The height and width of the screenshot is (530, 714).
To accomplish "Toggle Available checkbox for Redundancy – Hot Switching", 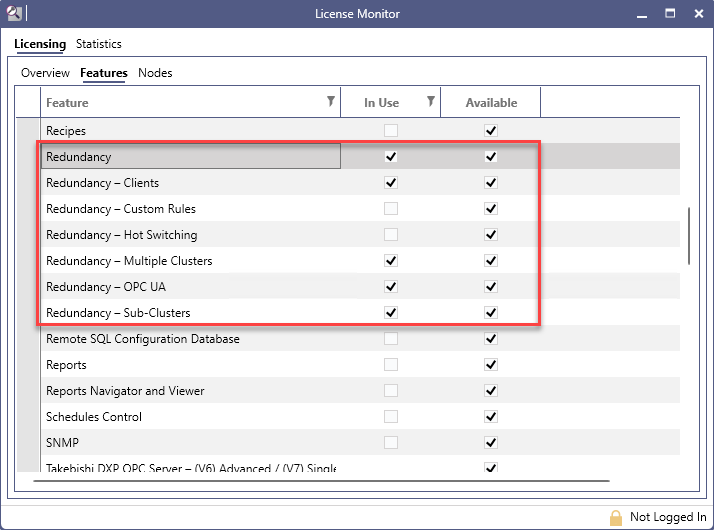I will [491, 235].
